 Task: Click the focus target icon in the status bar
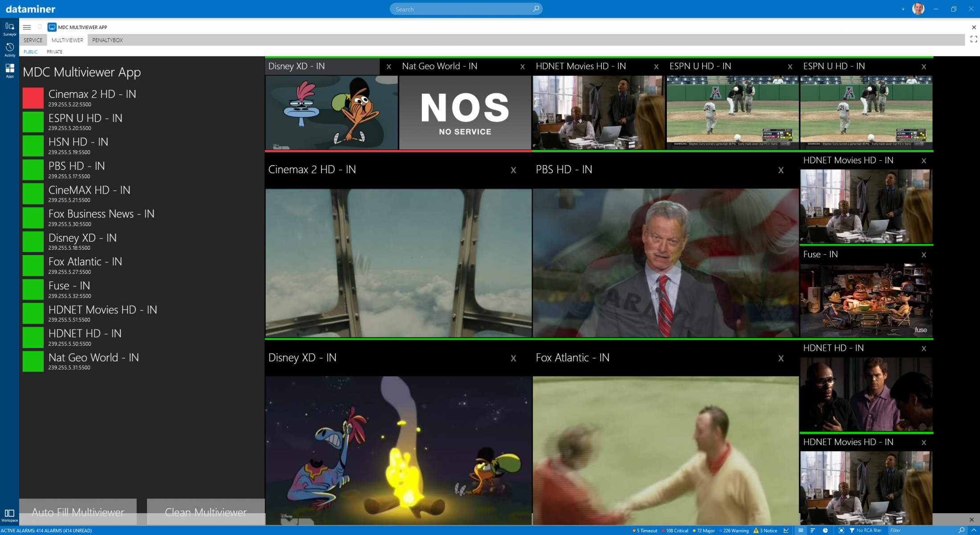click(x=841, y=531)
